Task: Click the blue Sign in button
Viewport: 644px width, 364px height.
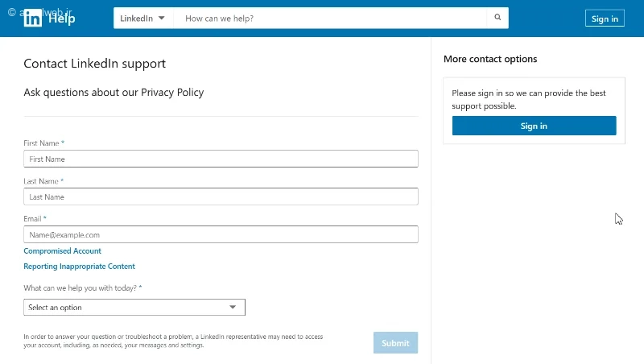Action: (x=534, y=126)
